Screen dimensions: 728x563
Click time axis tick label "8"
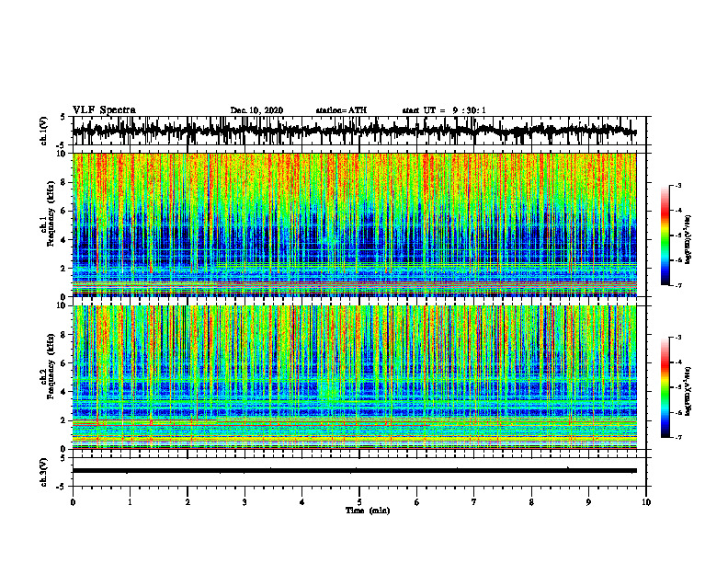[x=531, y=502]
